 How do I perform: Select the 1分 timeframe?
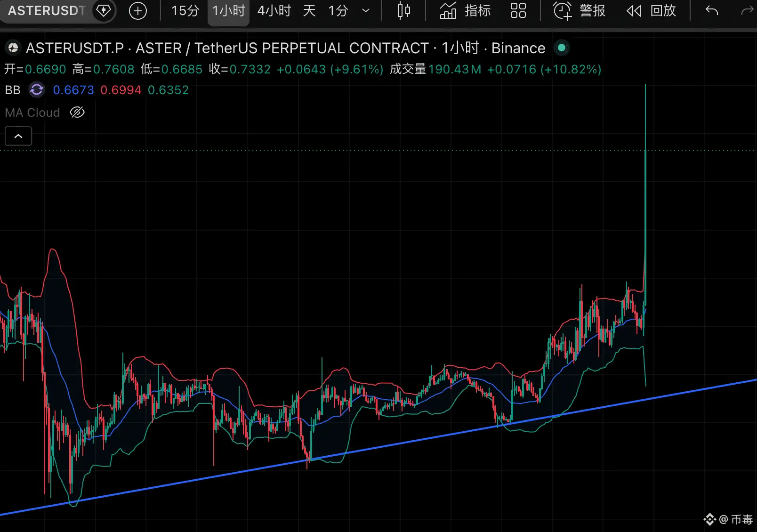pos(338,10)
